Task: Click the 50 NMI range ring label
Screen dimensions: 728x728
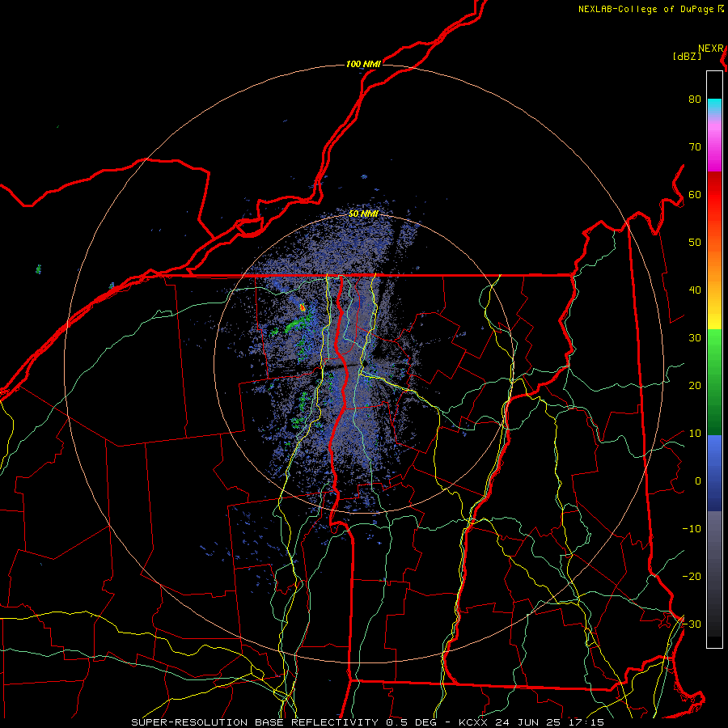Action: (363, 214)
